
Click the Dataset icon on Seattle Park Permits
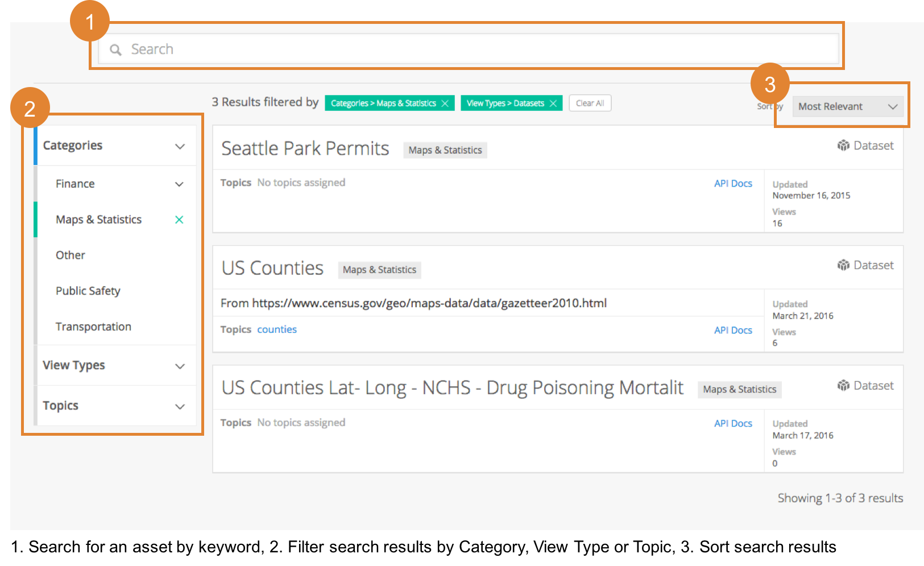point(843,146)
